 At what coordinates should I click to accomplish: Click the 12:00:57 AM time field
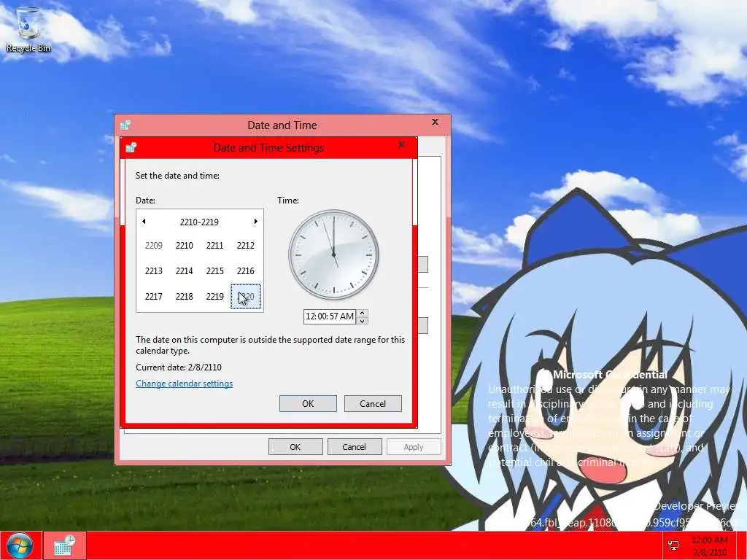click(330, 316)
